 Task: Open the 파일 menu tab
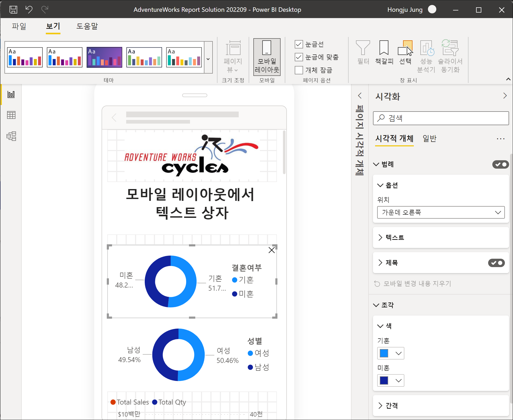[x=19, y=26]
